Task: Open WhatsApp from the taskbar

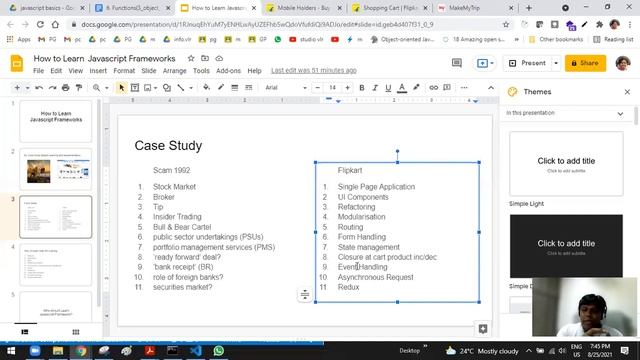Action: click(218, 351)
